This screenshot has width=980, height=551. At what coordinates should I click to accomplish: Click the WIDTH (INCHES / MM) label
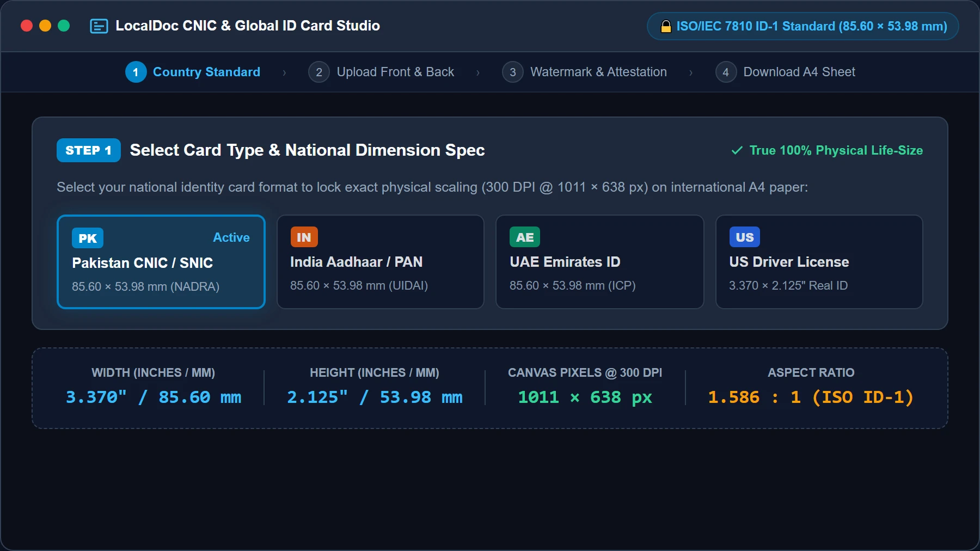click(153, 372)
